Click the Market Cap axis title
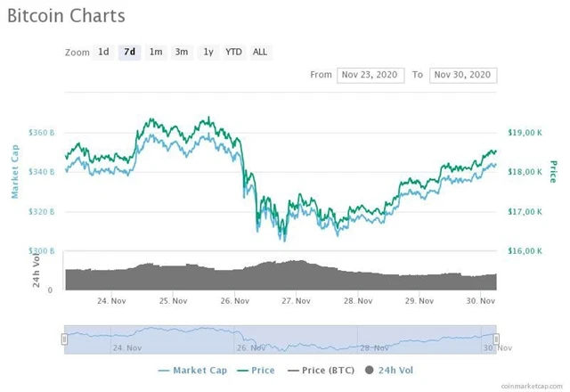The image size is (570, 392). pos(15,170)
